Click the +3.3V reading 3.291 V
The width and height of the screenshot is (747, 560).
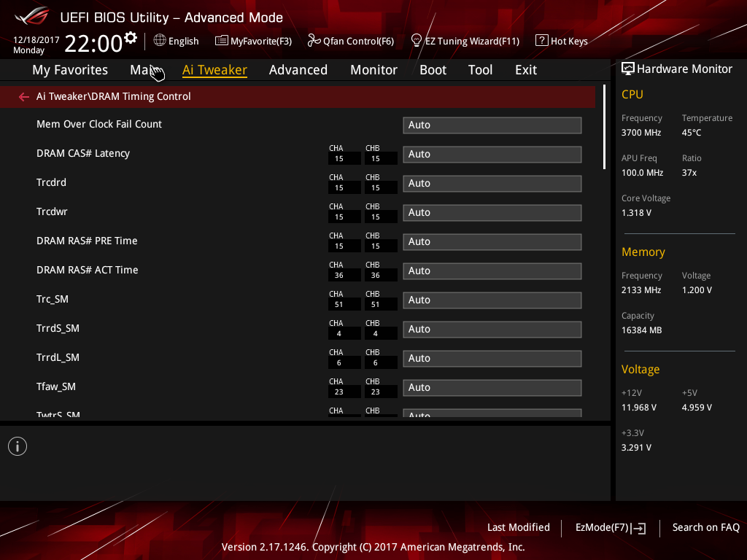[x=636, y=448]
